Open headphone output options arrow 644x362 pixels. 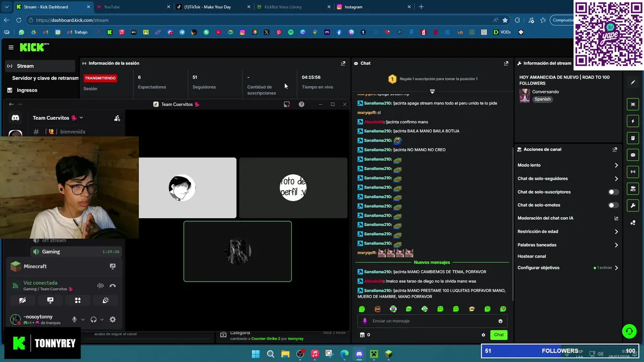pos(102,319)
